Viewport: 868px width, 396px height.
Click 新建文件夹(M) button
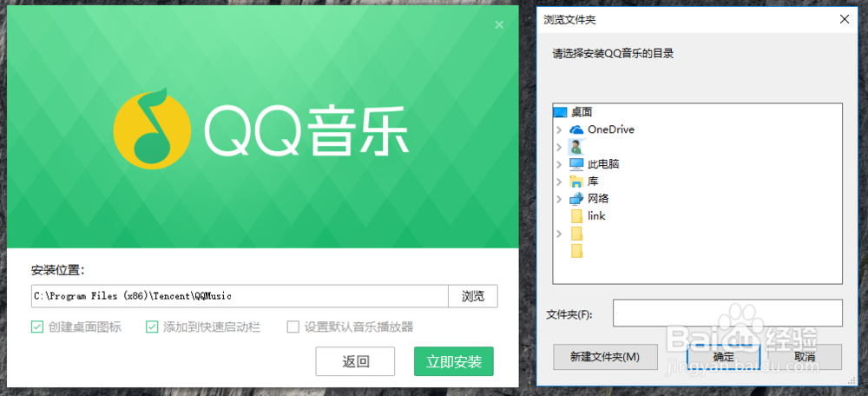pos(605,357)
